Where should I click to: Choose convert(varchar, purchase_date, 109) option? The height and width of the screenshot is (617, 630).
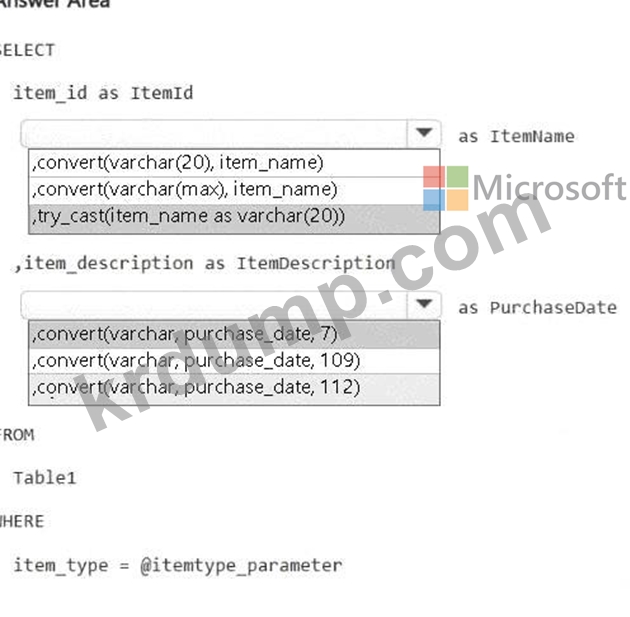pos(234,361)
